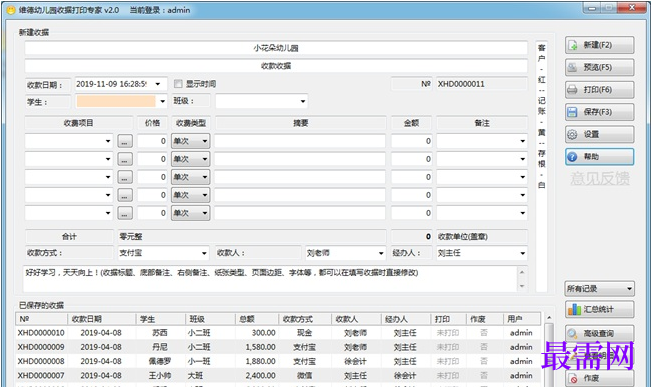Click the XHD0000011 receipt number field

(x=481, y=84)
